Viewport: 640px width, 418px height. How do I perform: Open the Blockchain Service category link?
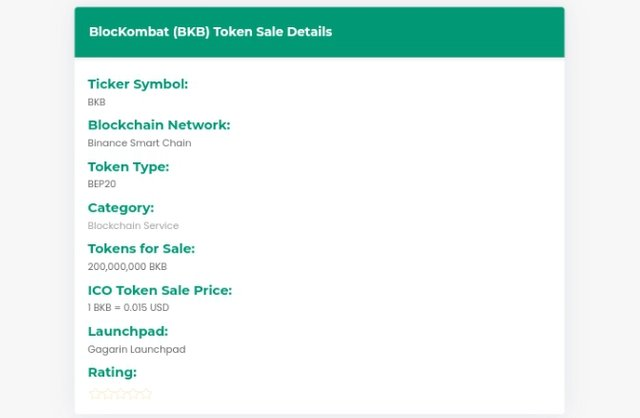point(133,225)
